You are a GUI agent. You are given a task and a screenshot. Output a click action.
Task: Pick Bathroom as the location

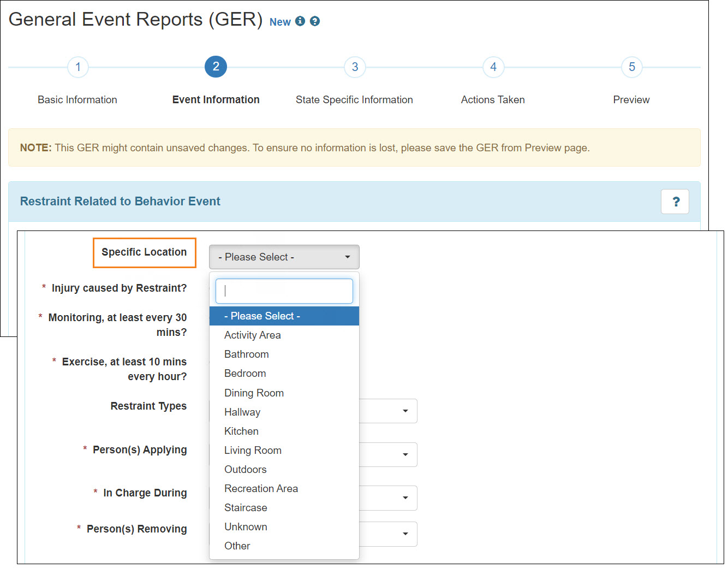point(284,354)
